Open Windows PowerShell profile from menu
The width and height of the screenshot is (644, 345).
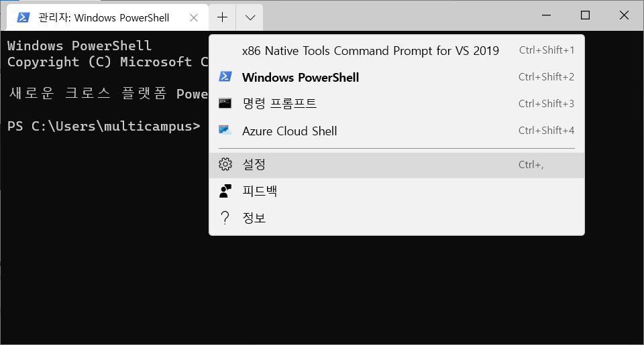coord(396,77)
